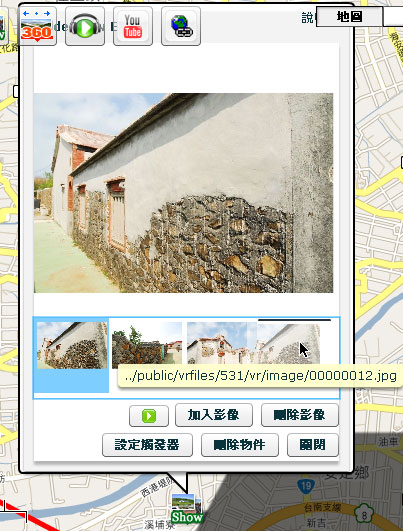Viewport: 403px width, 531px height.
Task: Click the green slideshow play button
Action: 149,416
